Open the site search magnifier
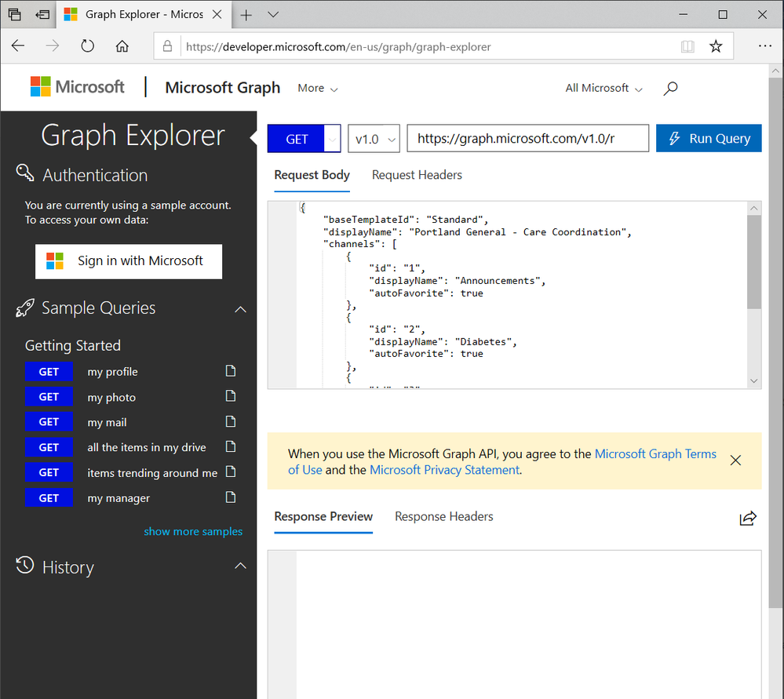The height and width of the screenshot is (699, 784). point(670,89)
